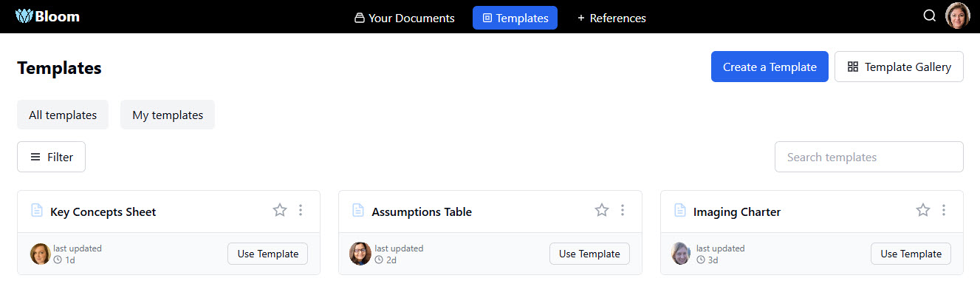Open the Template Gallery

[899, 67]
